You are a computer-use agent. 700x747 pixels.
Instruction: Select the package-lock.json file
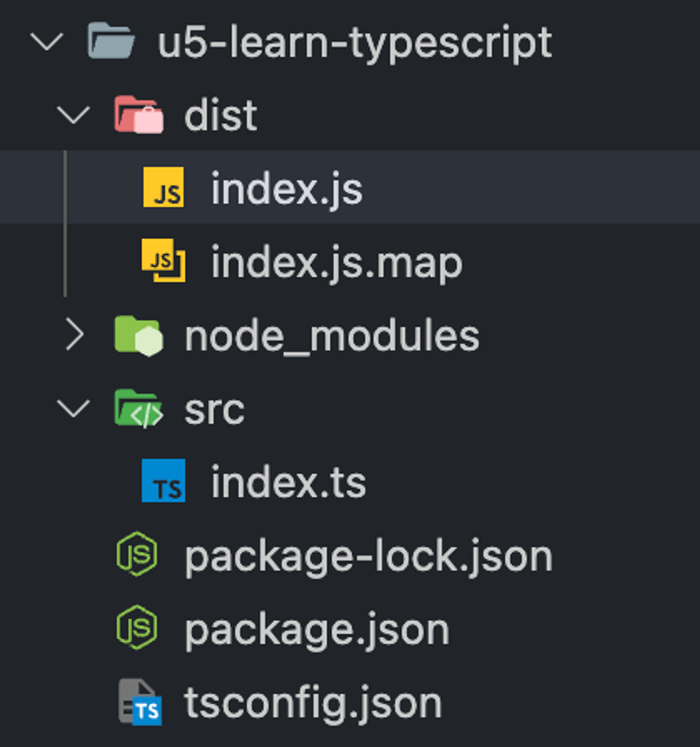pos(369,555)
